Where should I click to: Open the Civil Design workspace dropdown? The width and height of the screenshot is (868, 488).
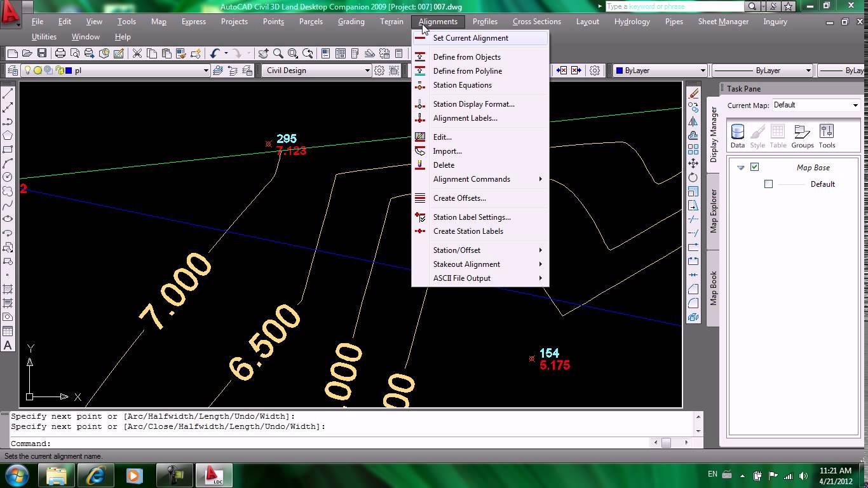(x=369, y=71)
